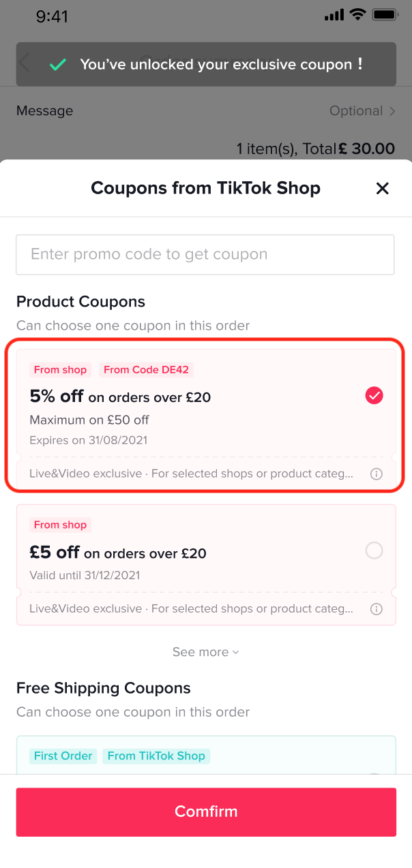Tap the unlocked exclusive coupon notification
412x868 pixels.
tap(221, 65)
